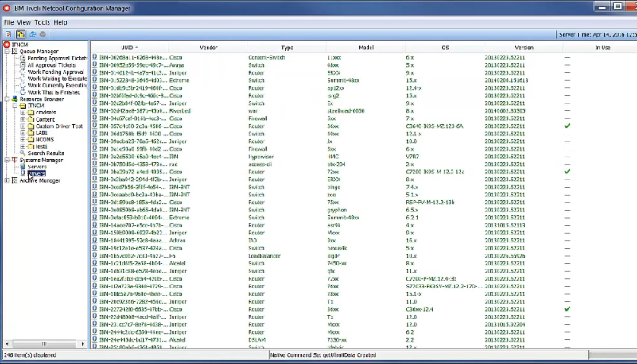637x364 pixels.
Task: Open the View menu
Action: tap(24, 22)
